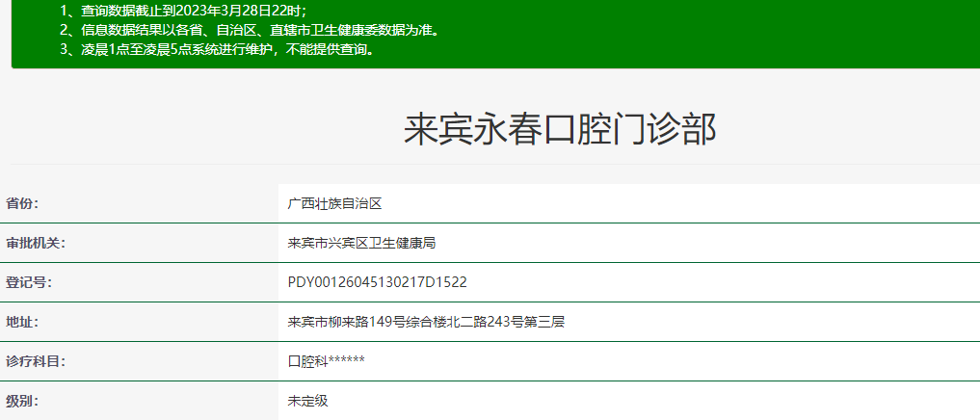Select the 审批机关 label
980x420 pixels.
[x=36, y=243]
